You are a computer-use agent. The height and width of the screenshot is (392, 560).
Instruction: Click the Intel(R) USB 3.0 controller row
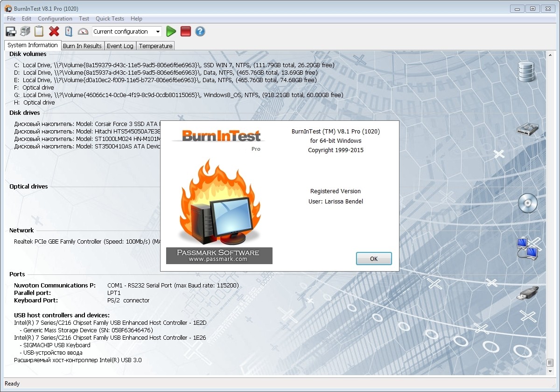(78, 360)
